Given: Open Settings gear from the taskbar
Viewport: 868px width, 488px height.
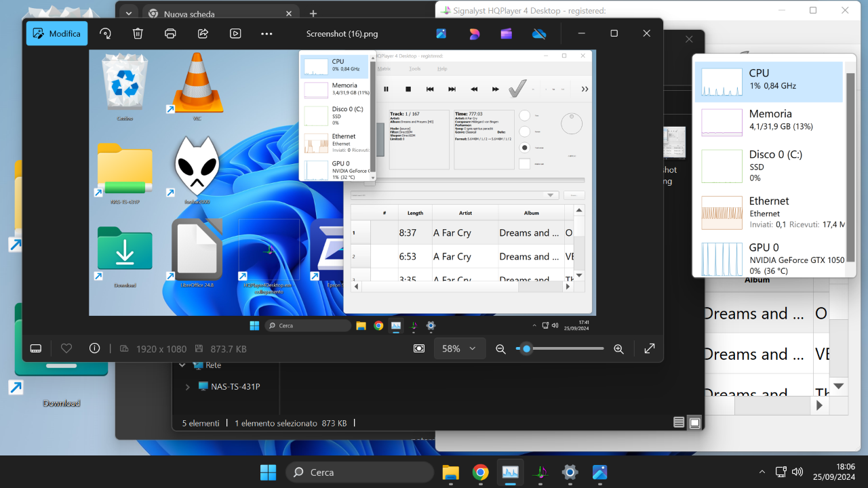Looking at the screenshot, I should coord(570,472).
